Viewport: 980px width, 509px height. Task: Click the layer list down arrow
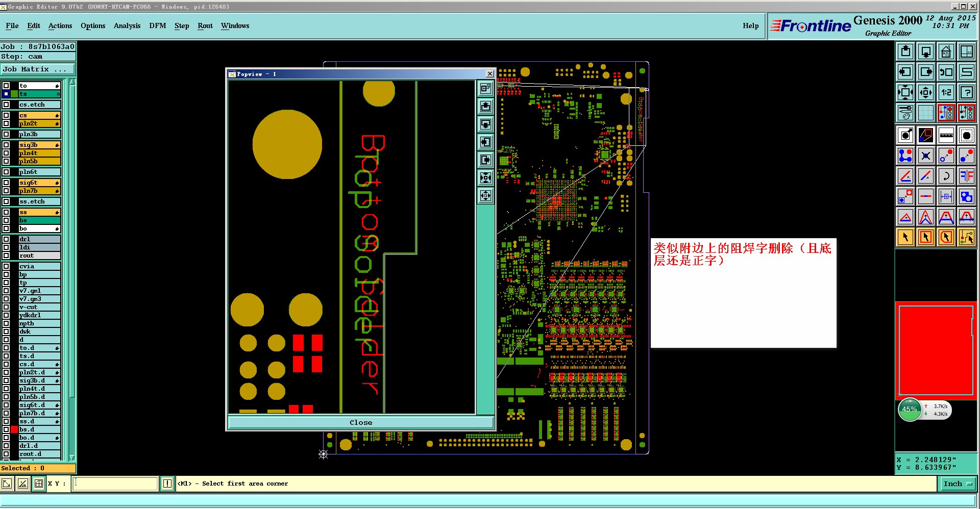point(72,457)
